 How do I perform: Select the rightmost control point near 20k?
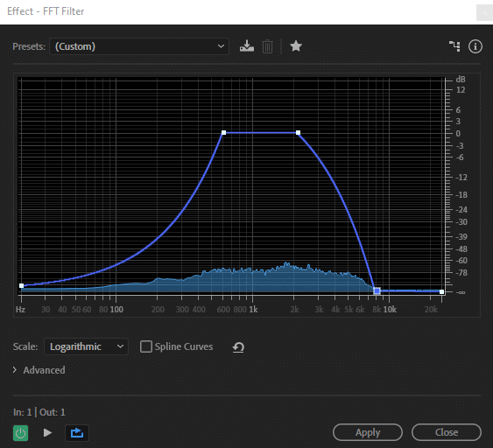point(441,292)
